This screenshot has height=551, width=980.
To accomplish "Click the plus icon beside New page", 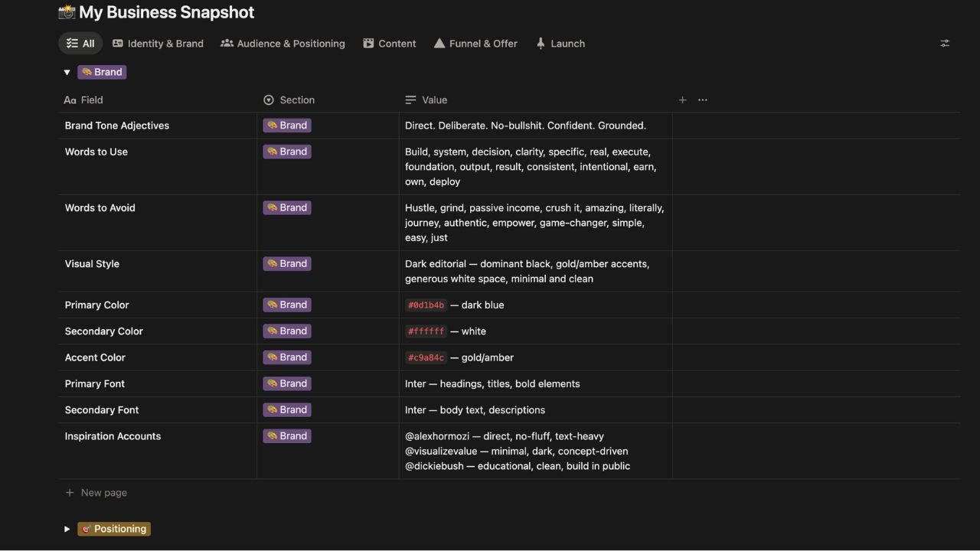I will click(70, 493).
